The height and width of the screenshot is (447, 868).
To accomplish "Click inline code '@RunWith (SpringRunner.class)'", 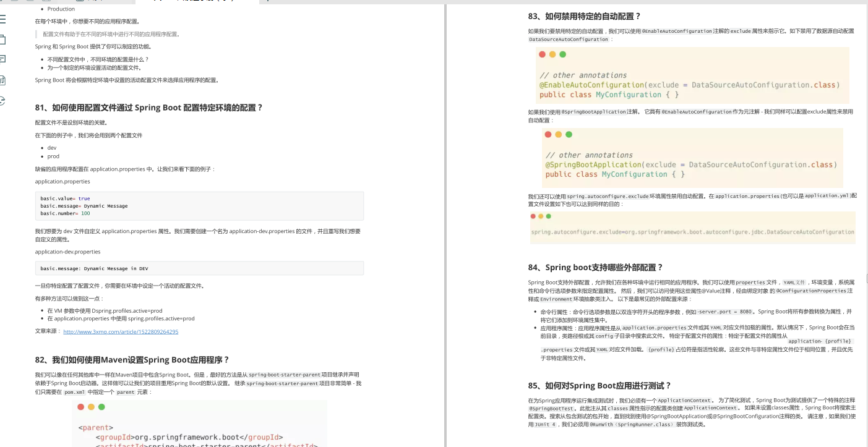I will click(x=631, y=425).
